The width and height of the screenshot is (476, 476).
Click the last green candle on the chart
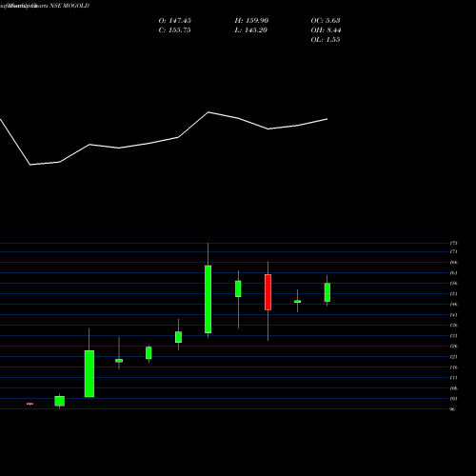[327, 292]
